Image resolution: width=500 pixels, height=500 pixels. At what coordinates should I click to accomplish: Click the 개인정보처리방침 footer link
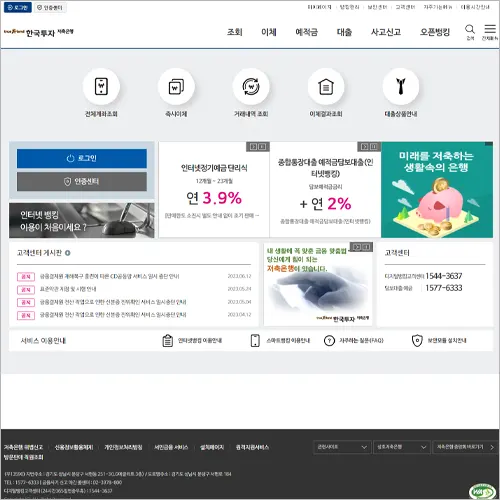point(123,447)
